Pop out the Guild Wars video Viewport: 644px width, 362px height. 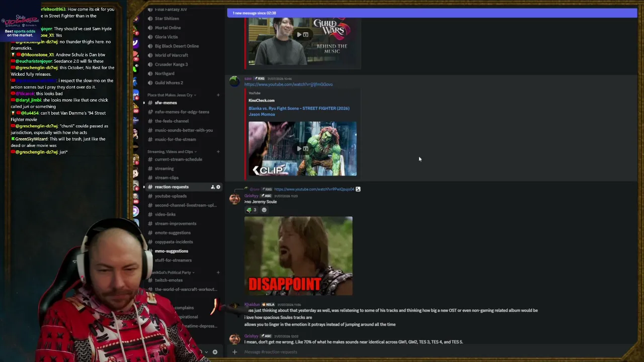[305, 35]
